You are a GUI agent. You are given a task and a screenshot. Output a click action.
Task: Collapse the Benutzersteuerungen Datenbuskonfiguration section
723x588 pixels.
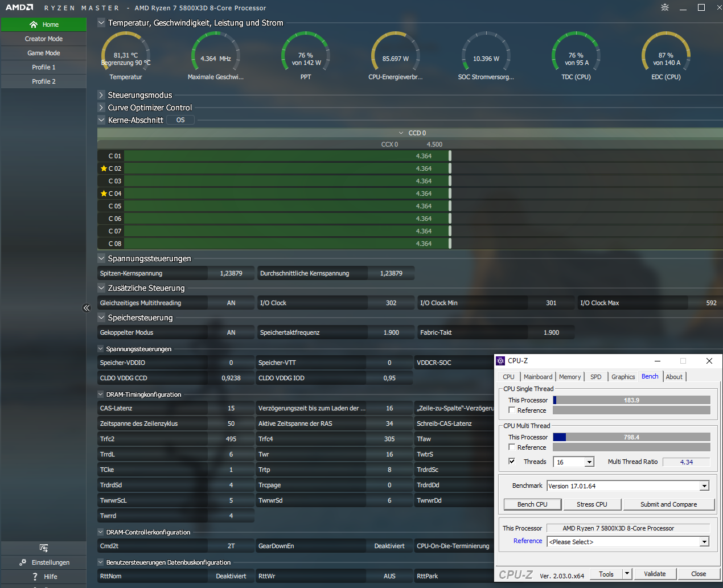101,562
